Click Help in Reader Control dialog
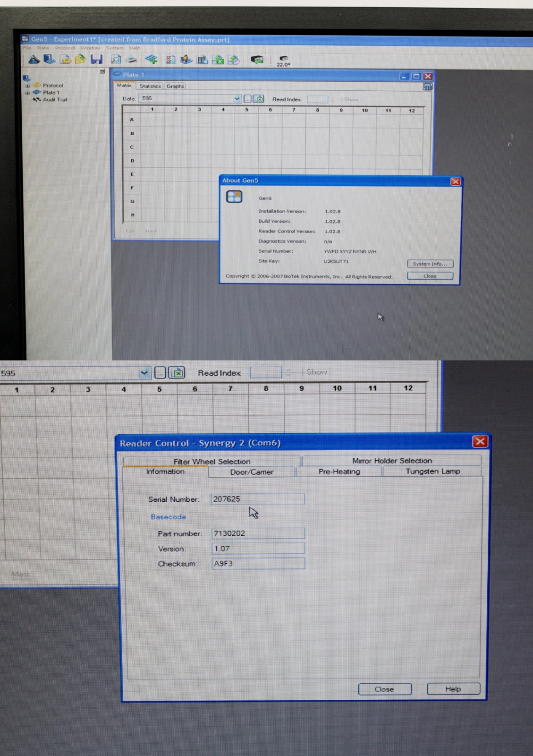Screen dimensions: 533x756 (453, 689)
